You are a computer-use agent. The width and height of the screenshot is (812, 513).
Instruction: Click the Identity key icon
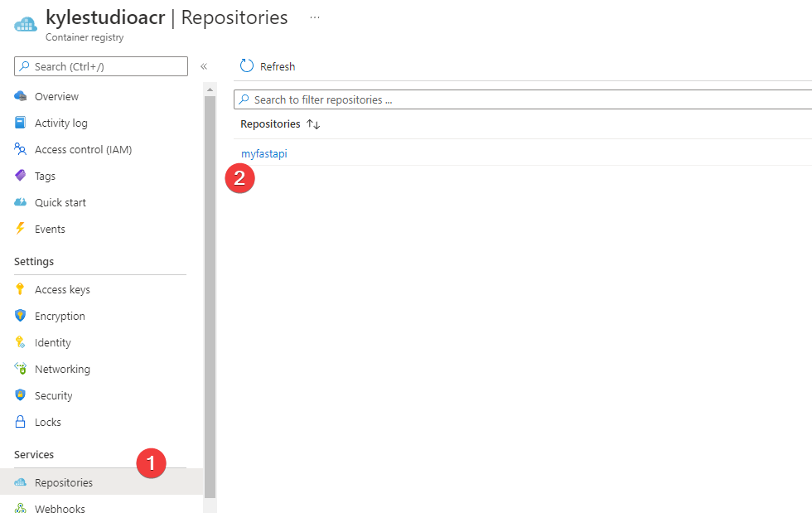[20, 342]
